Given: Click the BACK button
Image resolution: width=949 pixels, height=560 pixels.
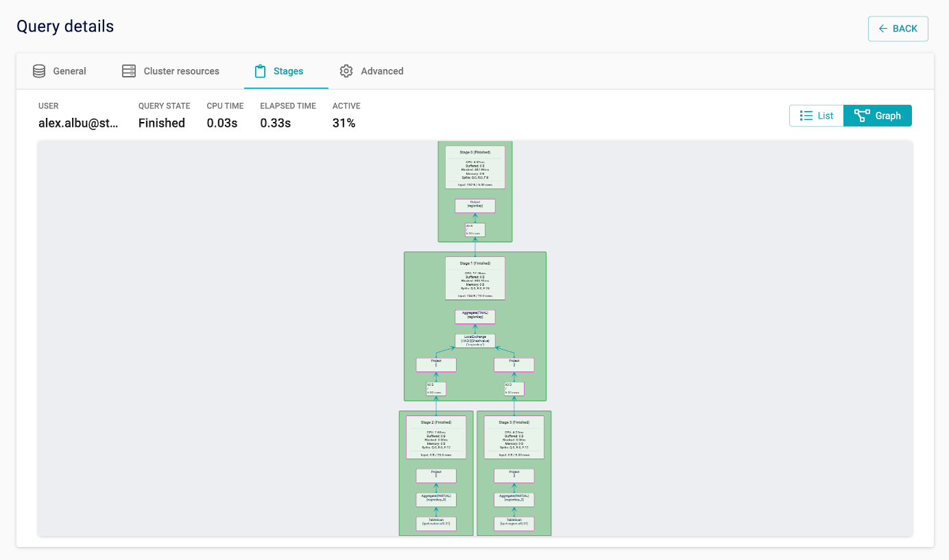Looking at the screenshot, I should (x=898, y=28).
